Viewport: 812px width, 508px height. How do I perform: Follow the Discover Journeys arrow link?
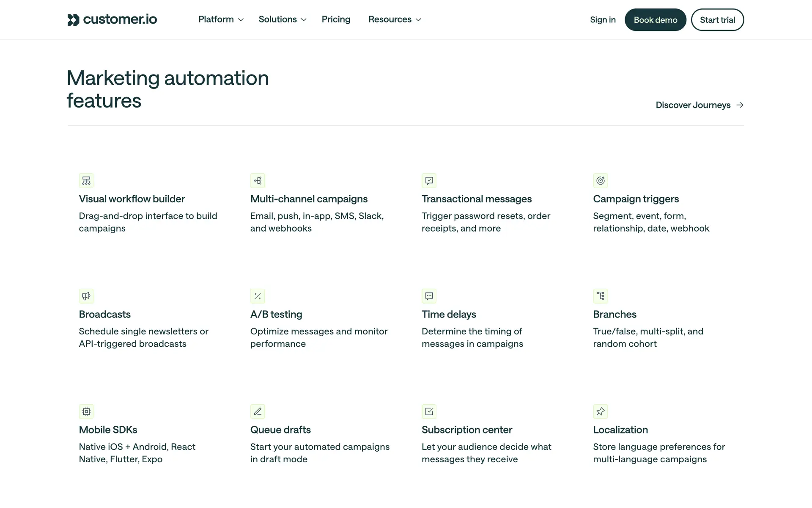pos(699,105)
